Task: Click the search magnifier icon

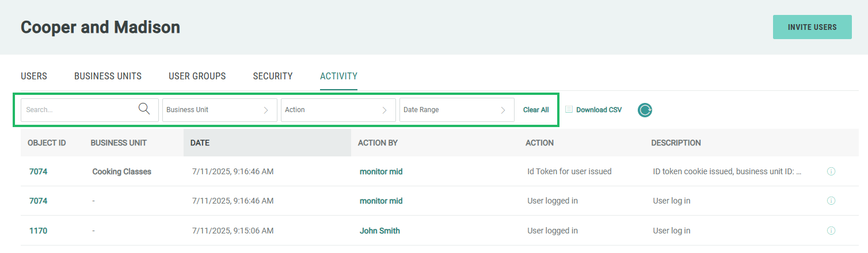Action: [x=144, y=109]
